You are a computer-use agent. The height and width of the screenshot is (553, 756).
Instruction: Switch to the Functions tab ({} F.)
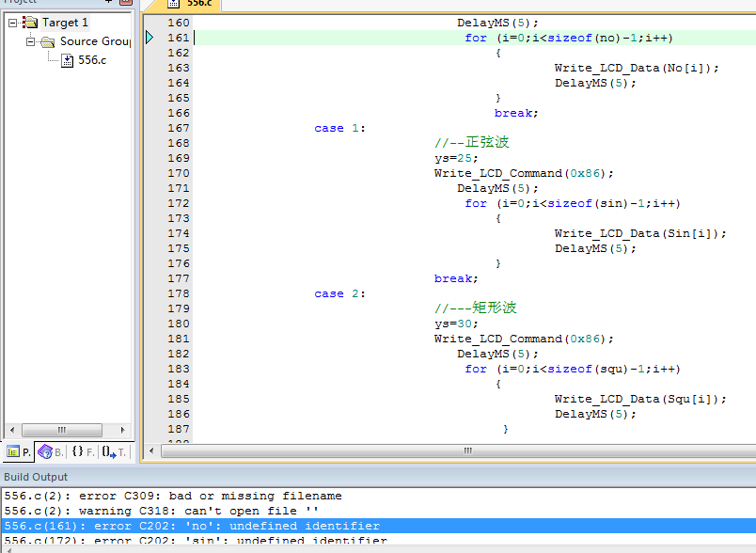(x=83, y=451)
